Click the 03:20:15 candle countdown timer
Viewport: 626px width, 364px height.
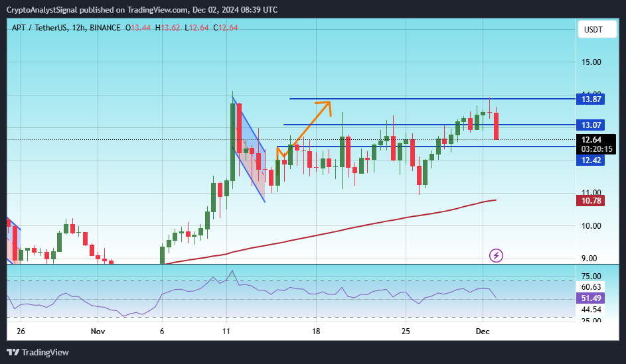coord(596,149)
